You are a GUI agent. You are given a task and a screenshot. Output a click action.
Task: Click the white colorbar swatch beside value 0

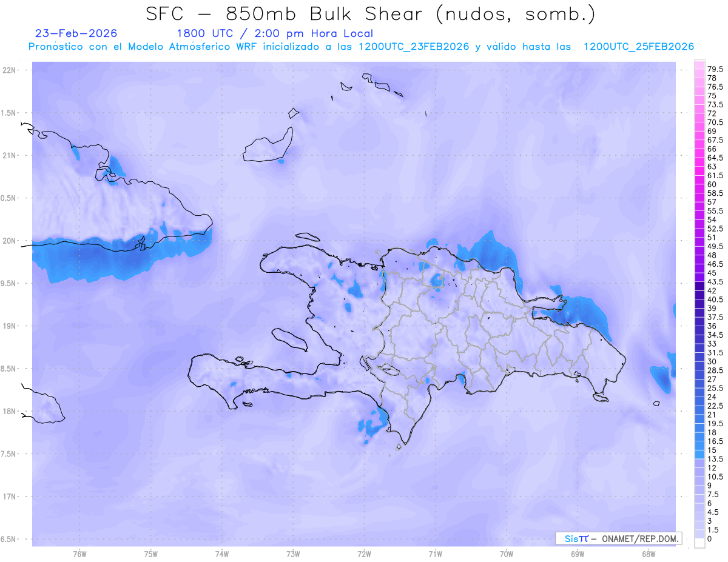[x=699, y=543]
